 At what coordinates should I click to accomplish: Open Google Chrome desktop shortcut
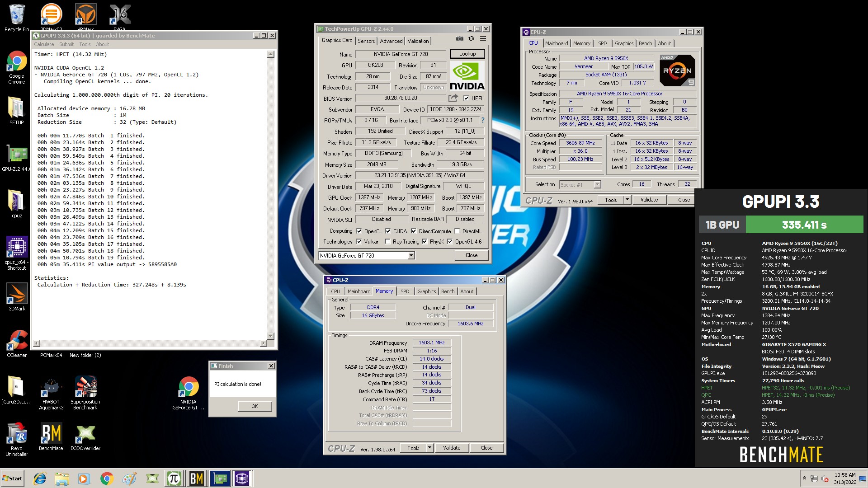17,67
